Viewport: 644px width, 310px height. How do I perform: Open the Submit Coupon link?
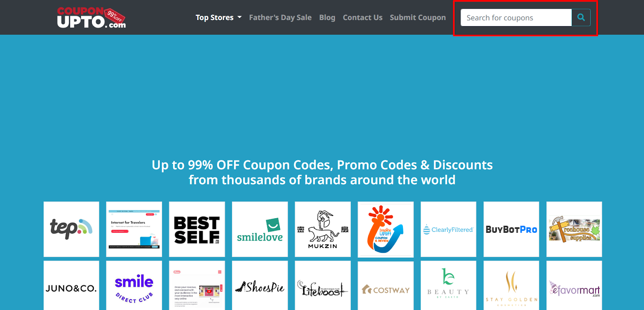click(x=418, y=17)
